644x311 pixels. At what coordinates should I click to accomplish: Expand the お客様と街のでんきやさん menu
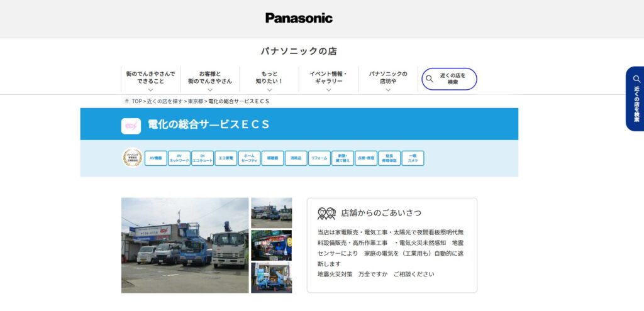(209, 79)
